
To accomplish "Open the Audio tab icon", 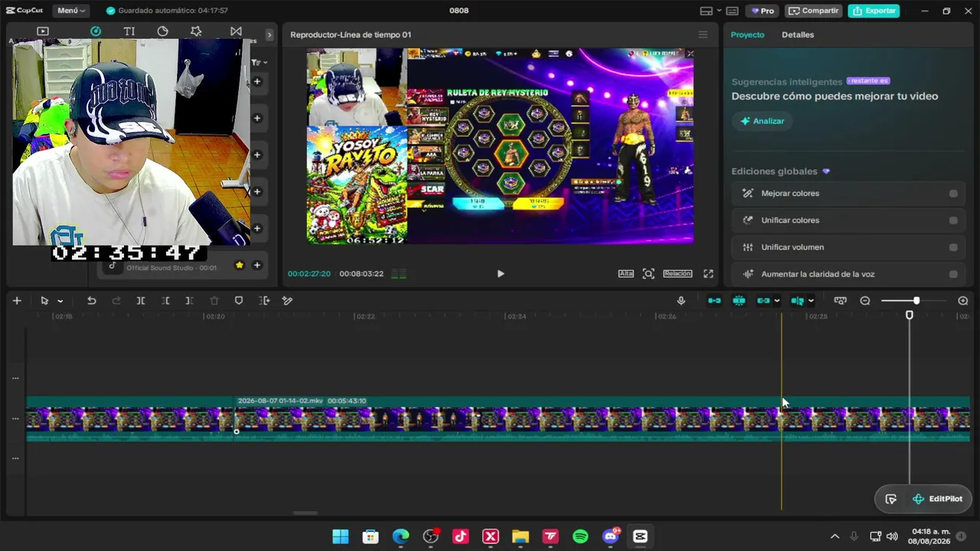I will (x=96, y=31).
